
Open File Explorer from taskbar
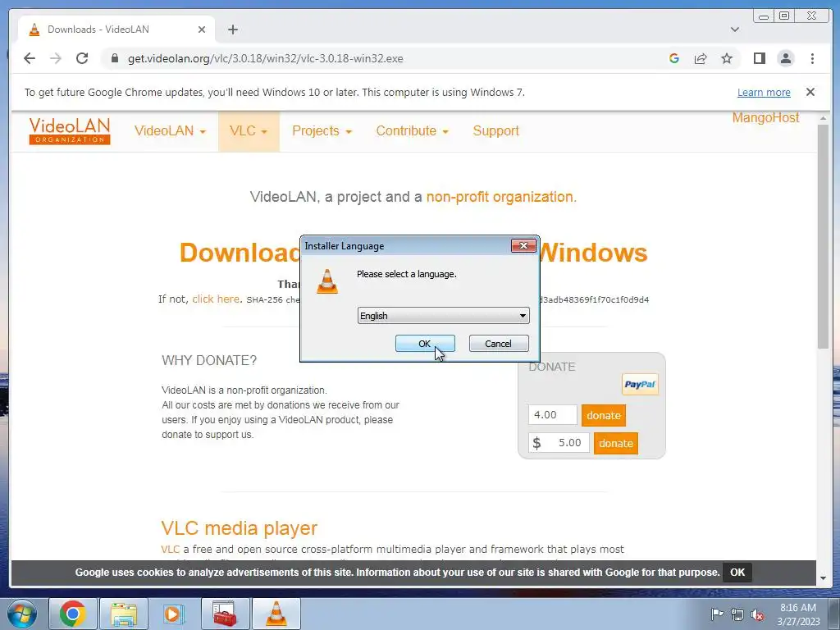(x=124, y=614)
